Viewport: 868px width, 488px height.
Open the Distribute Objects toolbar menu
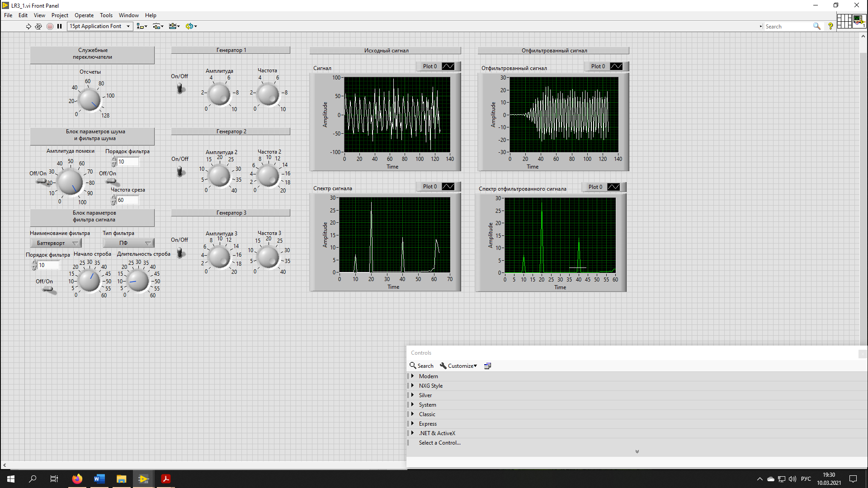tap(158, 26)
